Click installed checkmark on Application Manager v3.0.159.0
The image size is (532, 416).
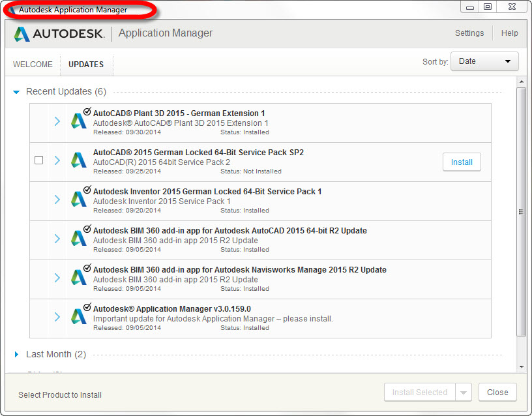87,307
